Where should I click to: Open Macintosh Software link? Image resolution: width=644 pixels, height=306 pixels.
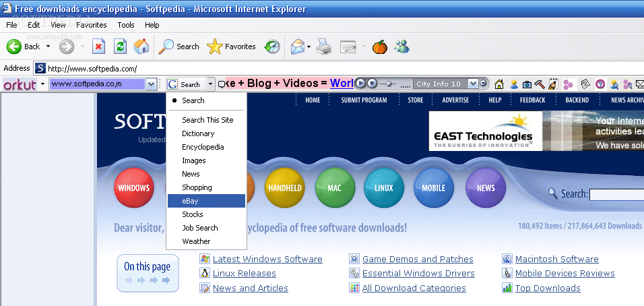pos(557,259)
